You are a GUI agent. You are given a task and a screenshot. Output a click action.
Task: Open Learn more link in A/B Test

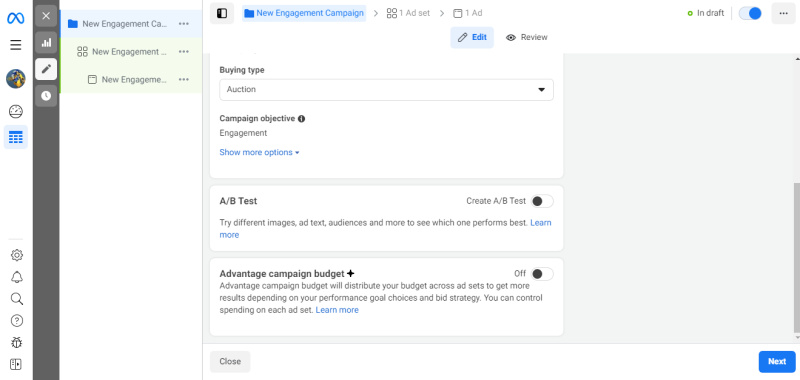pos(541,223)
